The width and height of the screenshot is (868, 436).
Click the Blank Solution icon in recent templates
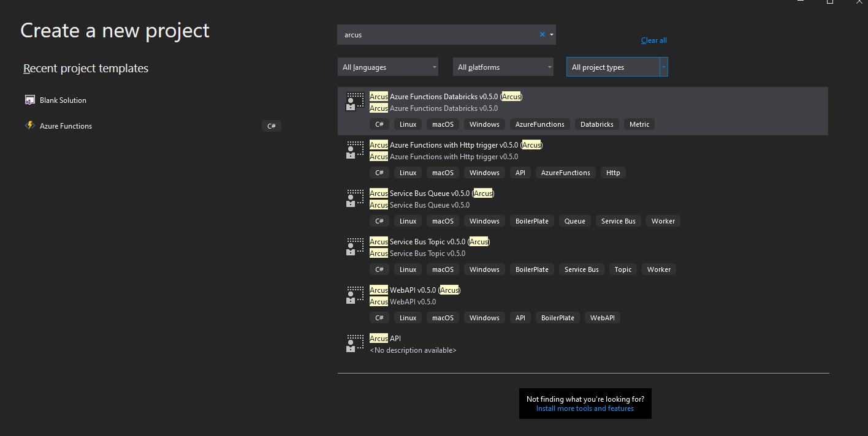pos(29,100)
